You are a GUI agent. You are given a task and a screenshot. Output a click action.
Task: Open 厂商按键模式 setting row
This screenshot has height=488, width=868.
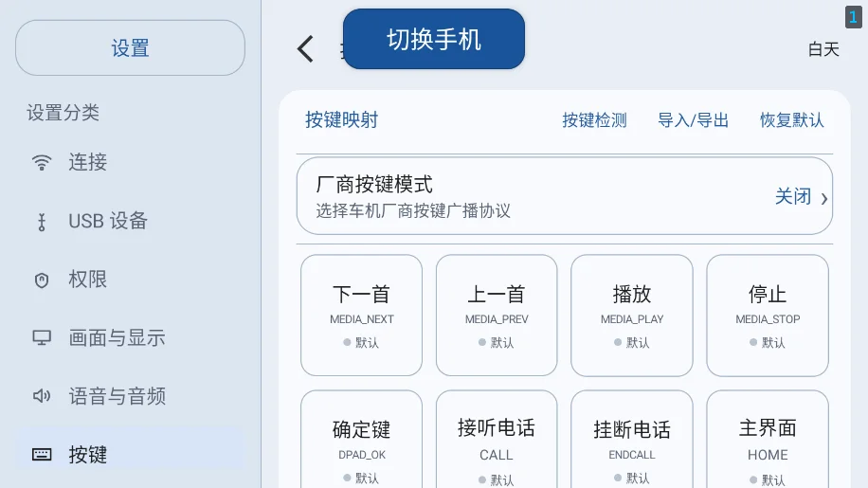point(565,196)
